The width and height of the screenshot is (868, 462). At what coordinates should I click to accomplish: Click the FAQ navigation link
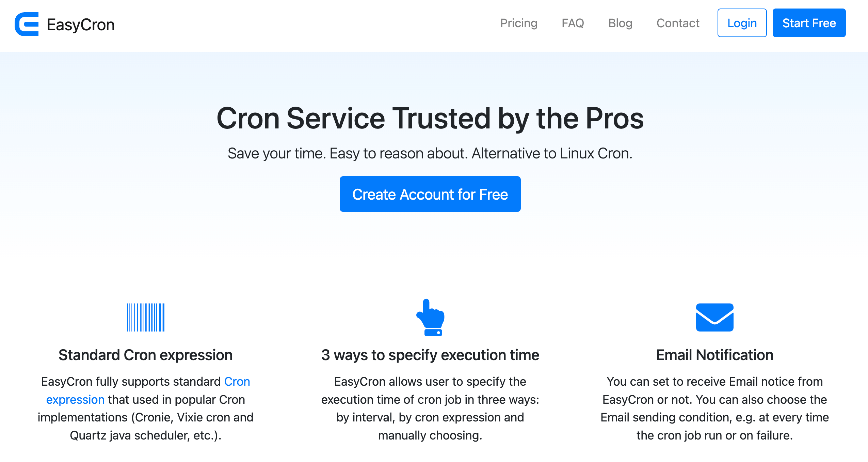[572, 23]
